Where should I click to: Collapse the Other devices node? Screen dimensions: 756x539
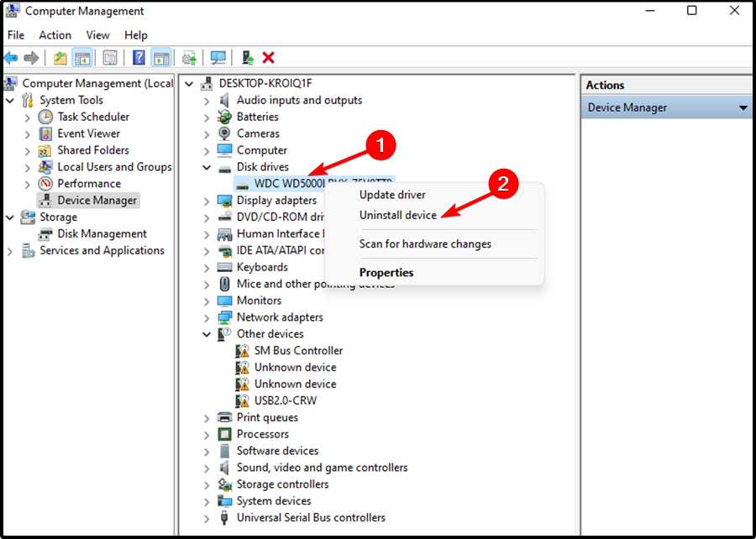coord(207,334)
